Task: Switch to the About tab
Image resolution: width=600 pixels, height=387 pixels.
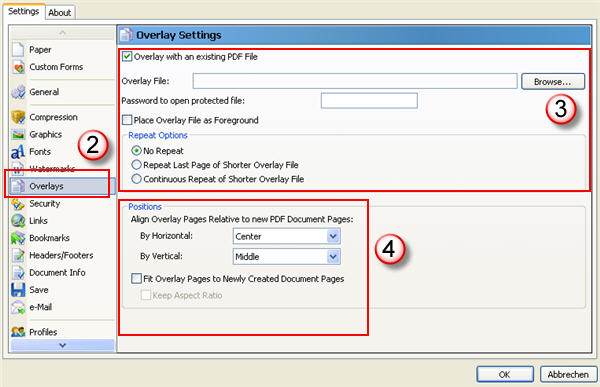Action: point(60,13)
